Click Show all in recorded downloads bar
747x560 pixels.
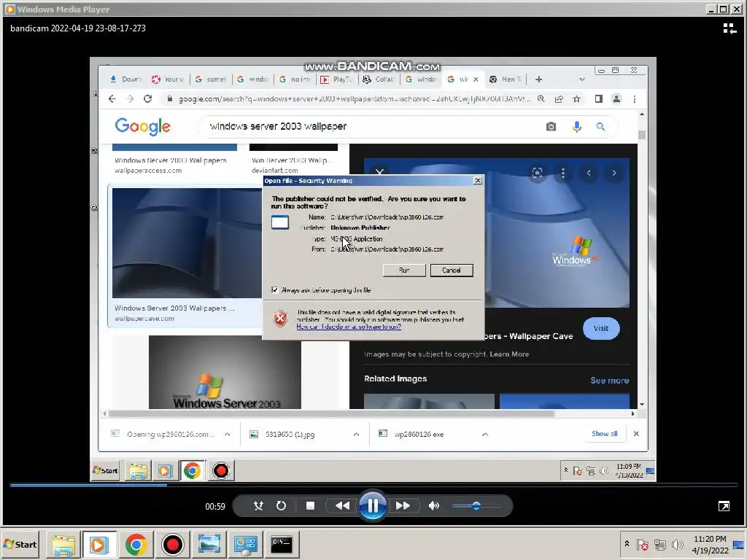(x=605, y=433)
